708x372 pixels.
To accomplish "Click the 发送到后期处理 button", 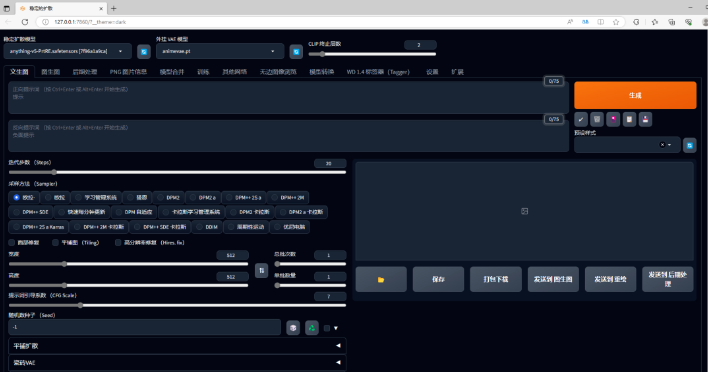I will tap(668, 279).
